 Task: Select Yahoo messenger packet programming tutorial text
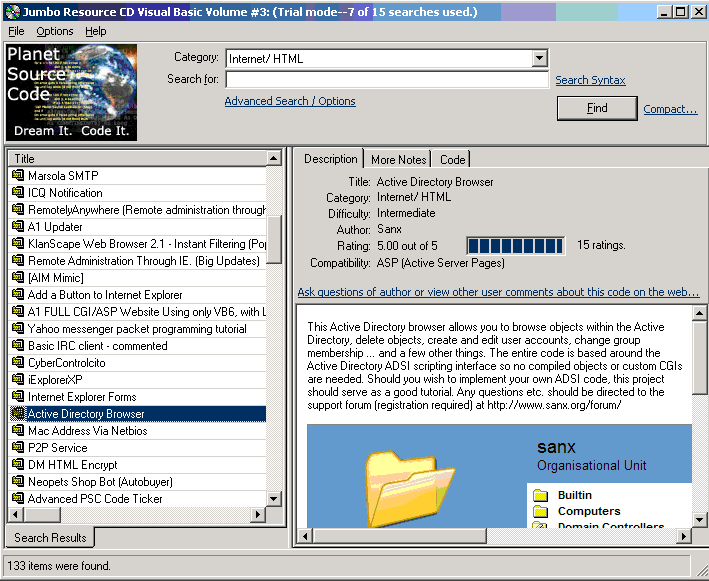pos(137,329)
